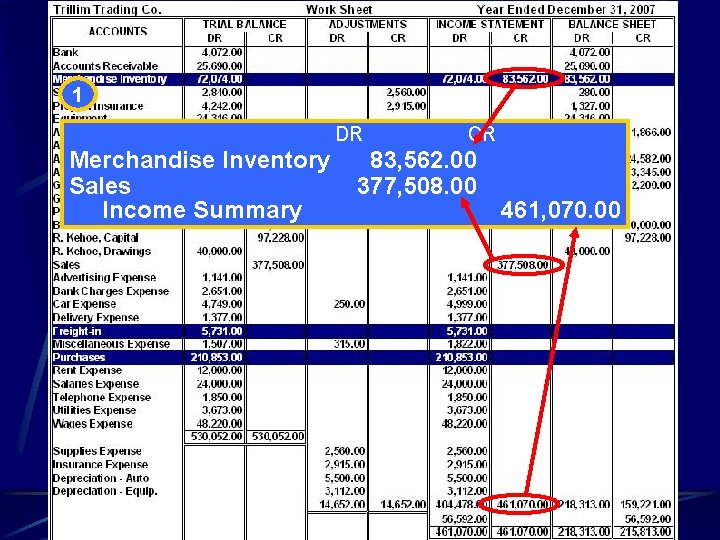
Task: Select 1,822.00 Miscellaneous Expense income statement value
Action: coord(467,344)
